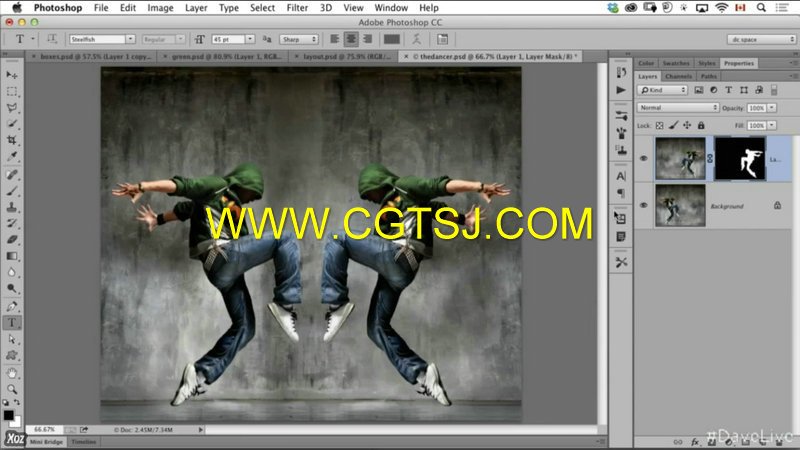The height and width of the screenshot is (450, 800).
Task: Select the Crop tool
Action: (x=12, y=140)
